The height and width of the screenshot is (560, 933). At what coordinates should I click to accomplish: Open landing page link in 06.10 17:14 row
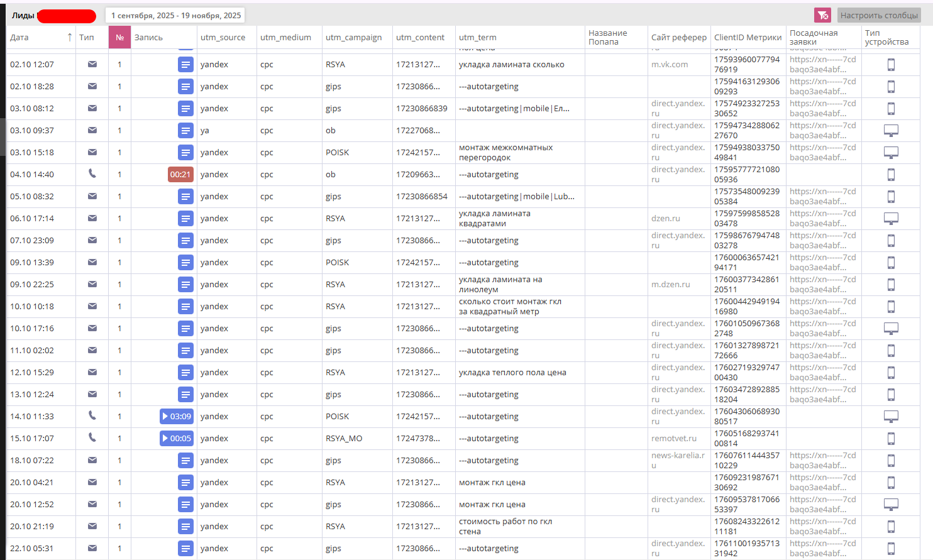click(x=822, y=218)
